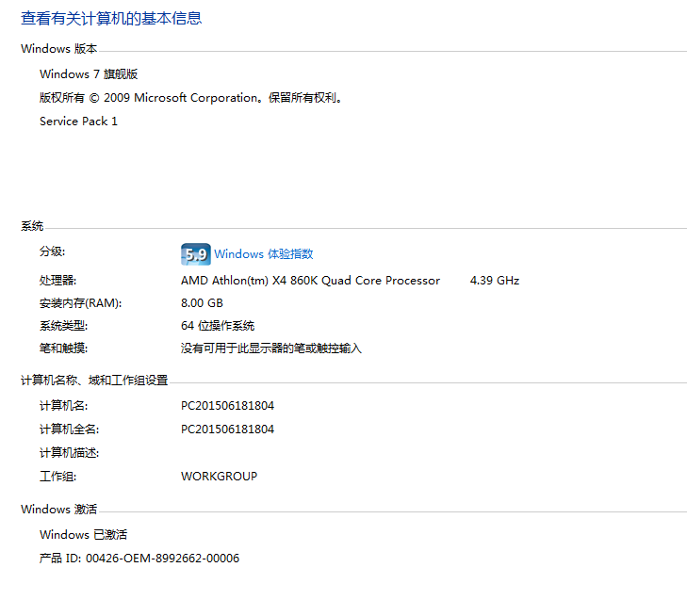Image resolution: width=687 pixels, height=616 pixels.
Task: Click the 安装内存(RAM): label
Action: 81,303
